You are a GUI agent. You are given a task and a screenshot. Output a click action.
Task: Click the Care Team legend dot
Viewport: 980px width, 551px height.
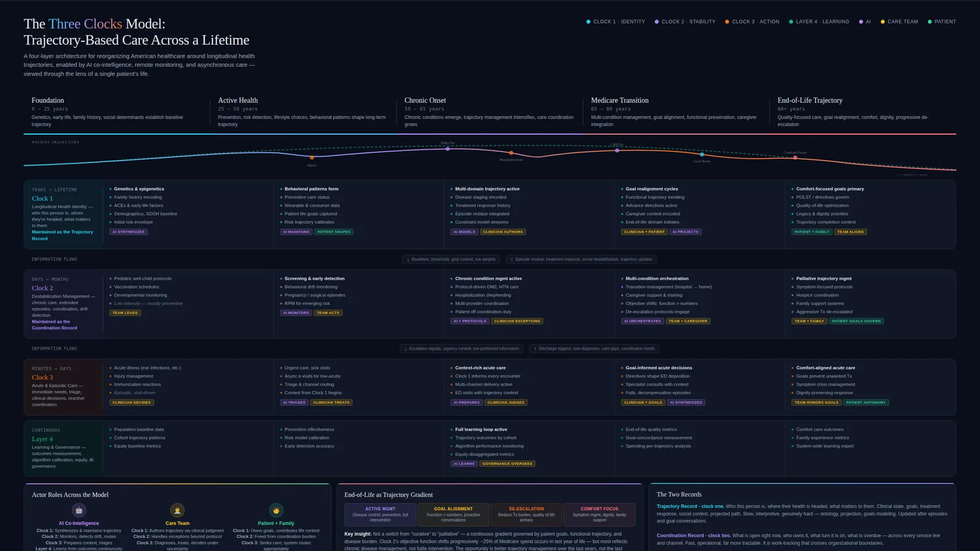[883, 21]
